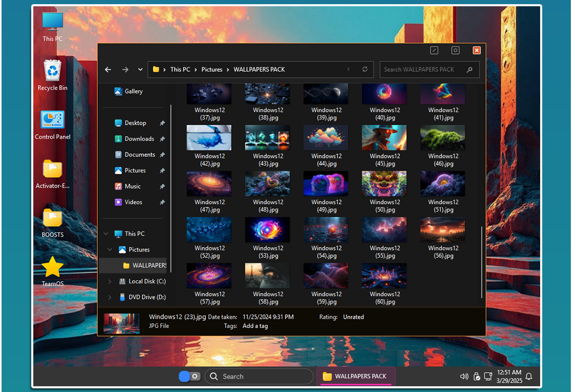Click the pin icon beside Downloads
This screenshot has width=575, height=392.
[162, 139]
